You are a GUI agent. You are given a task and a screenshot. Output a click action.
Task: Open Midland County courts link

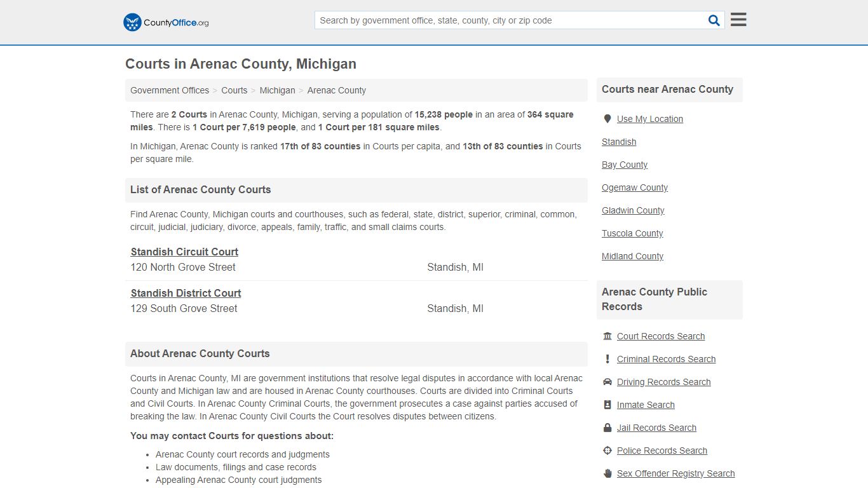pos(632,256)
